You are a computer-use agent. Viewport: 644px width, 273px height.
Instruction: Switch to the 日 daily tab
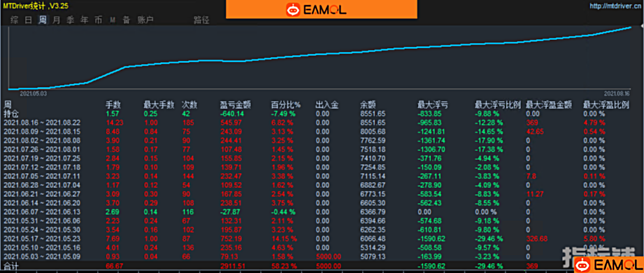pos(28,20)
